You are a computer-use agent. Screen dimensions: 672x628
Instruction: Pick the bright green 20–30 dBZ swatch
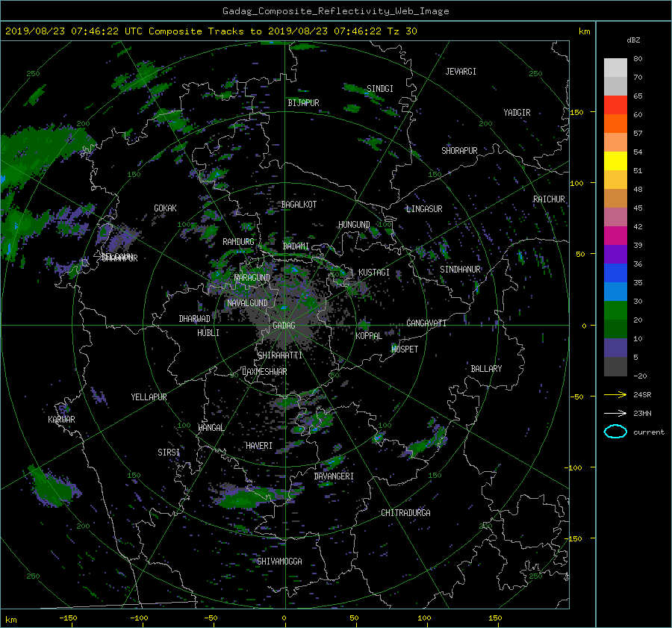tap(615, 310)
